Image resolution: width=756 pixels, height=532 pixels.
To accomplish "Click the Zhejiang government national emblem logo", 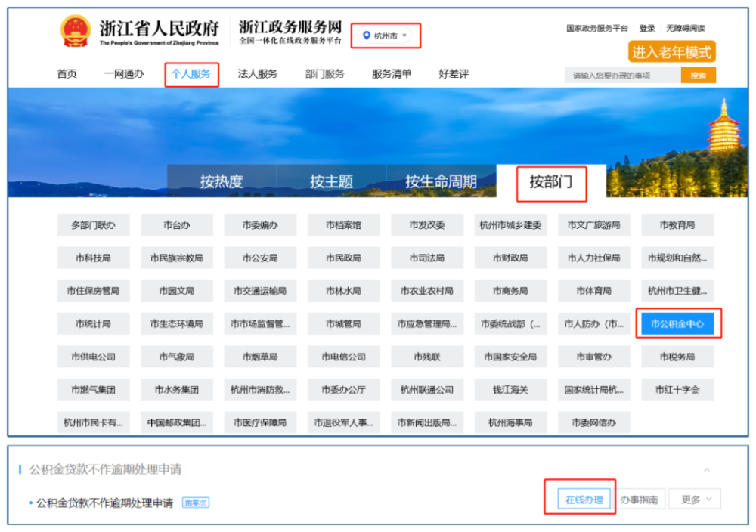I will [x=75, y=31].
